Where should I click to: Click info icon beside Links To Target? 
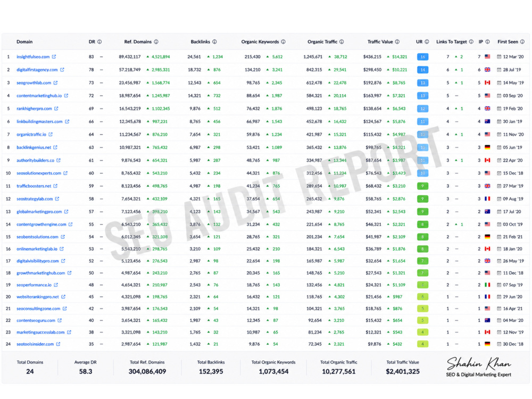(x=471, y=41)
